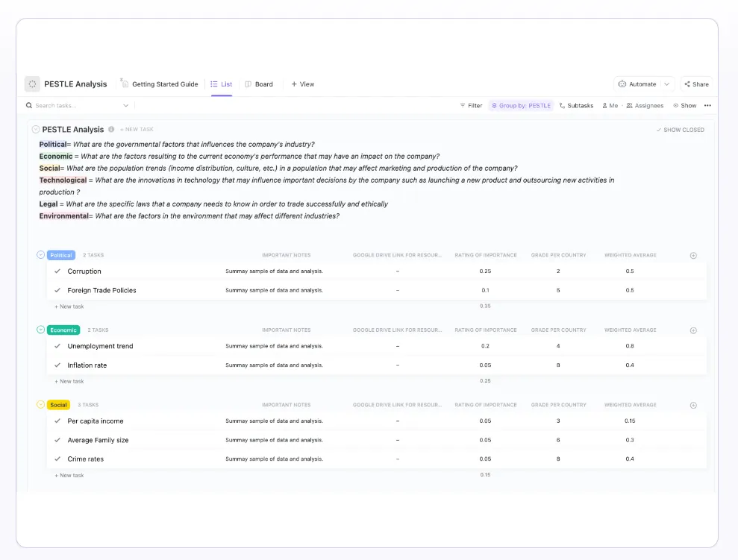Click Foreign Trade Policies' empty Google Drive link cell
This screenshot has width=738, height=560.
tap(398, 291)
